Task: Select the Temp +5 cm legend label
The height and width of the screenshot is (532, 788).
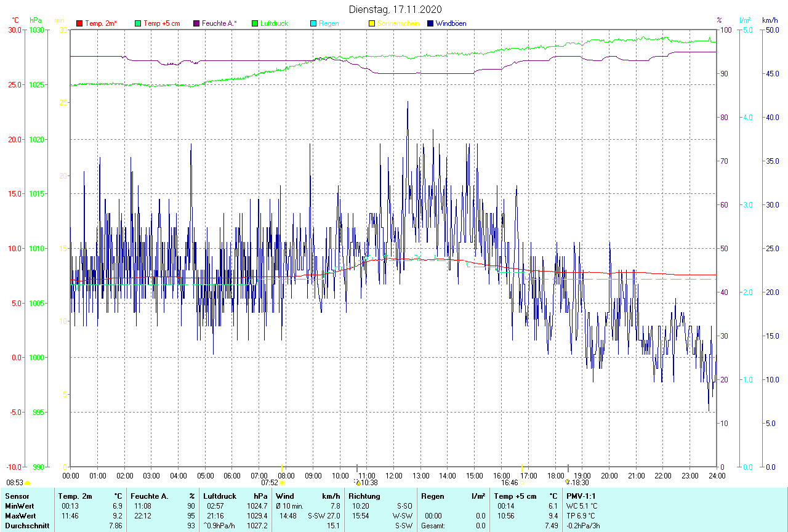Action: tap(162, 23)
